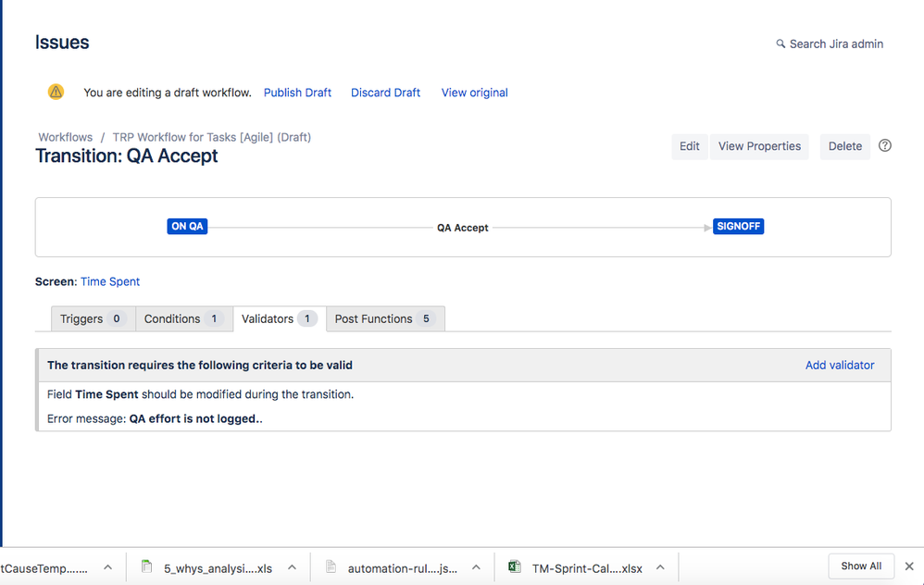Image resolution: width=924 pixels, height=585 pixels.
Task: Switch to the Triggers tab
Action: point(94,318)
